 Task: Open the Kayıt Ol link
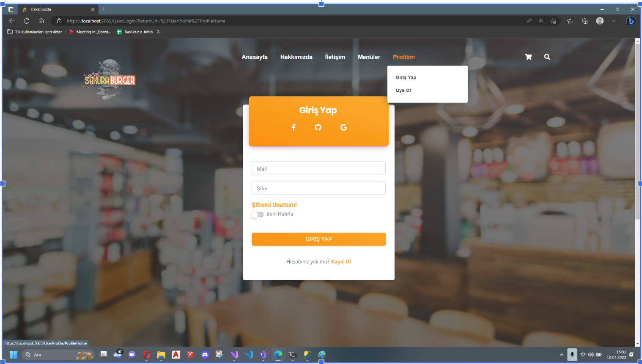pos(341,261)
